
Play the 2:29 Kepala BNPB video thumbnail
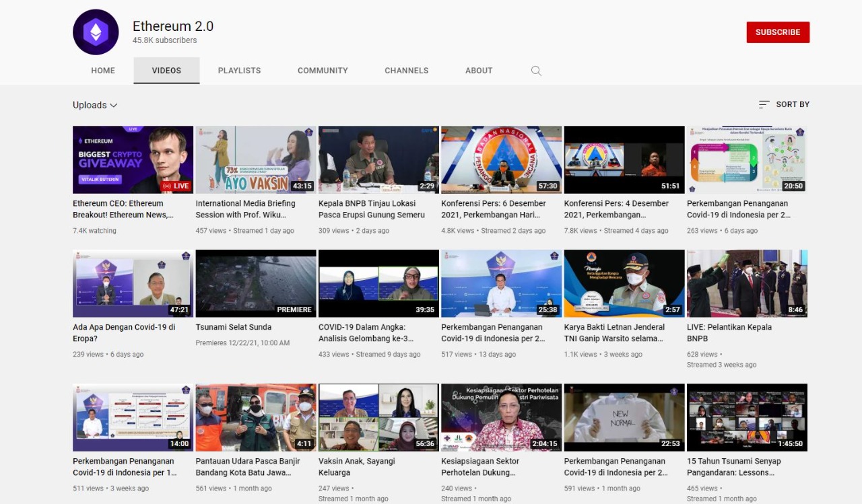click(378, 159)
